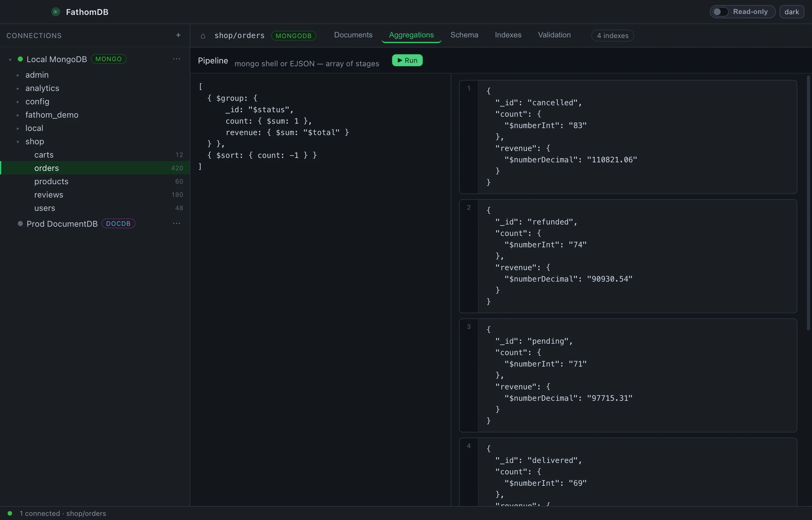Select result document 4 "delivered"
Screen dimensions: 812x520
[x=628, y=472]
